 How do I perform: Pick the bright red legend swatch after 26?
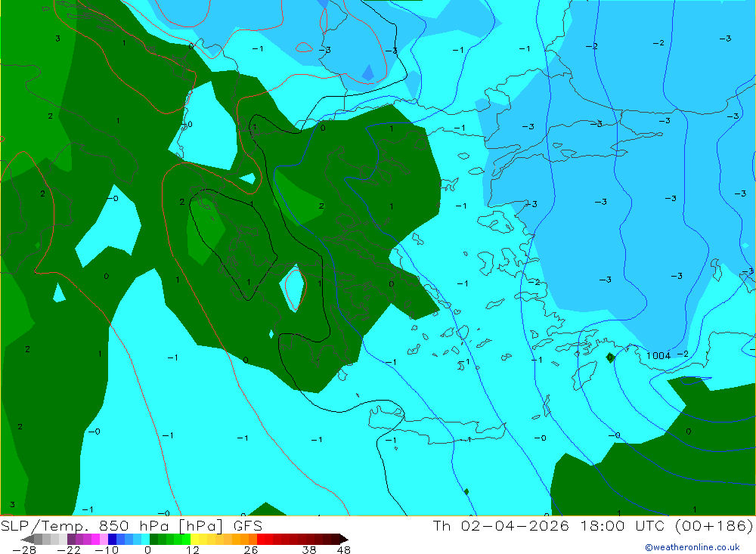point(261,539)
